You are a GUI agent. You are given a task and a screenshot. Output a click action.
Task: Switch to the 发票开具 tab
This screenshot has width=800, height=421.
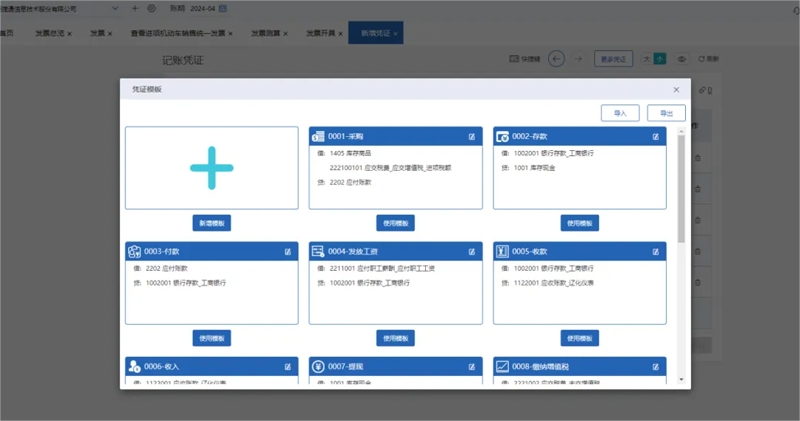pyautogui.click(x=320, y=33)
